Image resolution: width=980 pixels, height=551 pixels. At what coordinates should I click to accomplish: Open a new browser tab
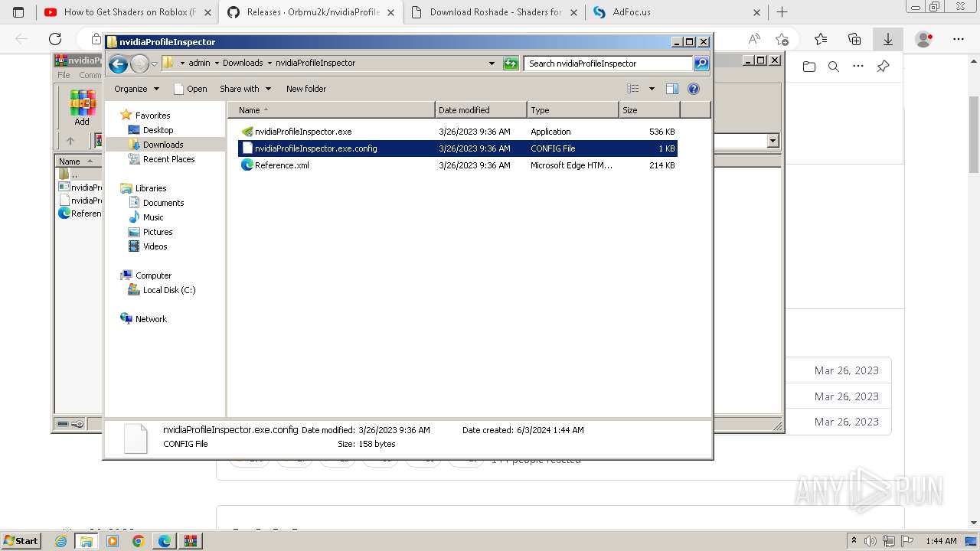point(782,12)
